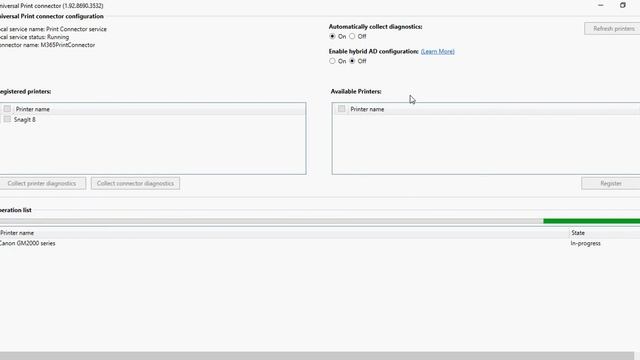Tick the Snagit 8 printer checkbox
This screenshot has height=360, width=640.
click(x=7, y=119)
